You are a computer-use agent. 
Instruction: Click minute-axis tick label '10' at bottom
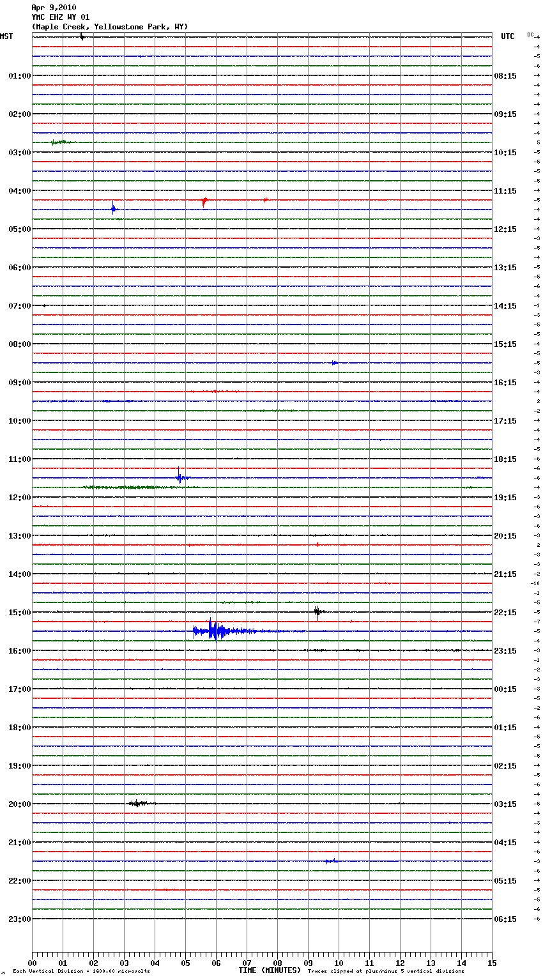click(x=339, y=963)
